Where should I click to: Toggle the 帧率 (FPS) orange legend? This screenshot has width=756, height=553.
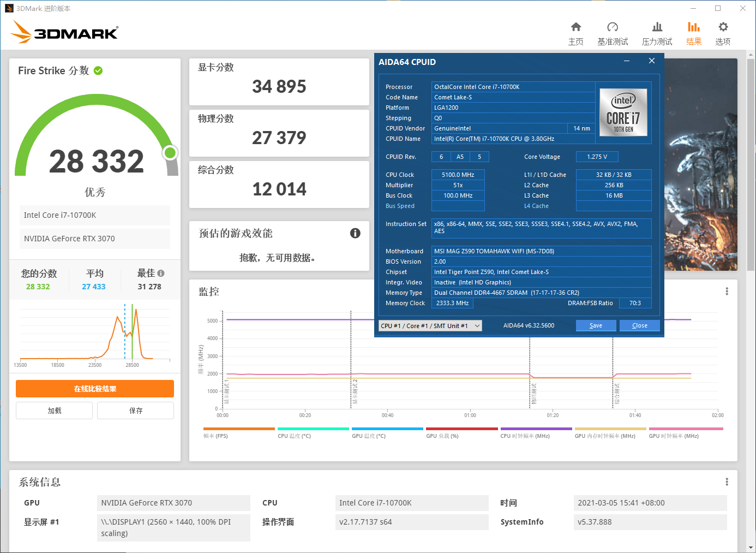click(239, 433)
